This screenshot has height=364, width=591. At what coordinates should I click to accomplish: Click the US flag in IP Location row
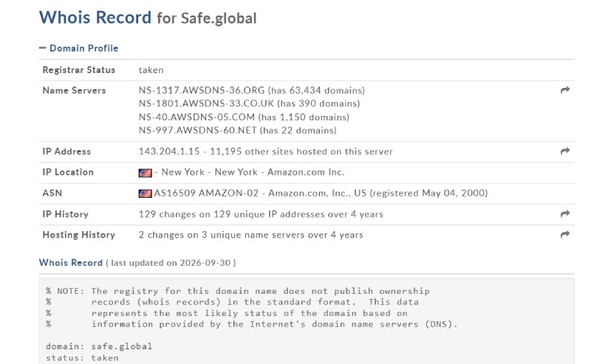[x=145, y=173]
